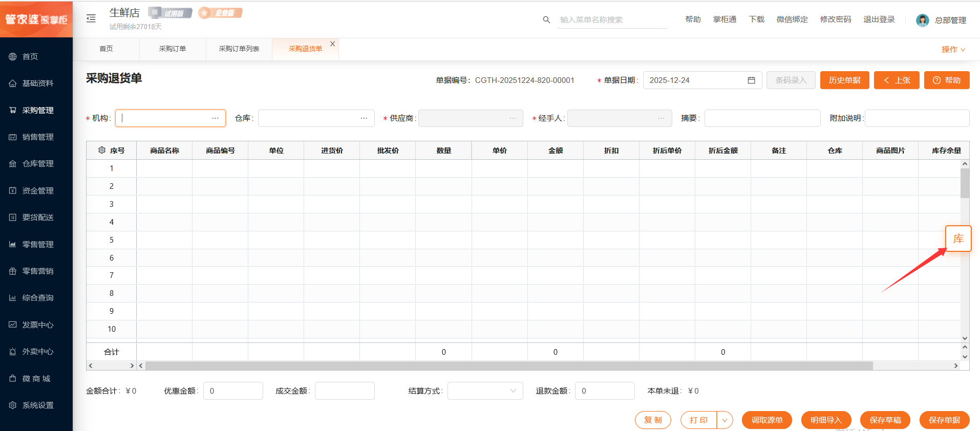Open the floating 库 inventory button
Viewport: 980px width, 431px height.
958,239
